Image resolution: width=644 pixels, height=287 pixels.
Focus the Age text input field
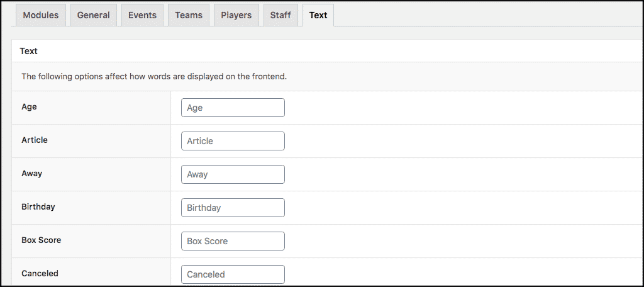click(x=233, y=108)
